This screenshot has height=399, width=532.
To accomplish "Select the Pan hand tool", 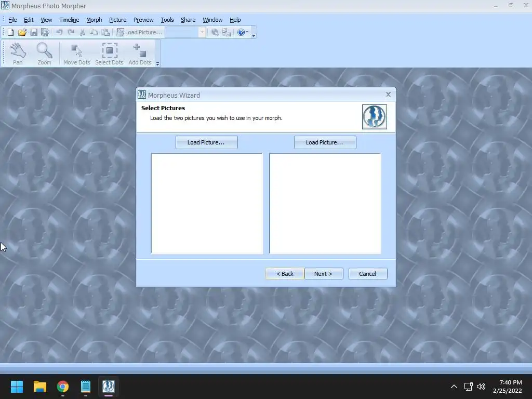I will [x=18, y=54].
